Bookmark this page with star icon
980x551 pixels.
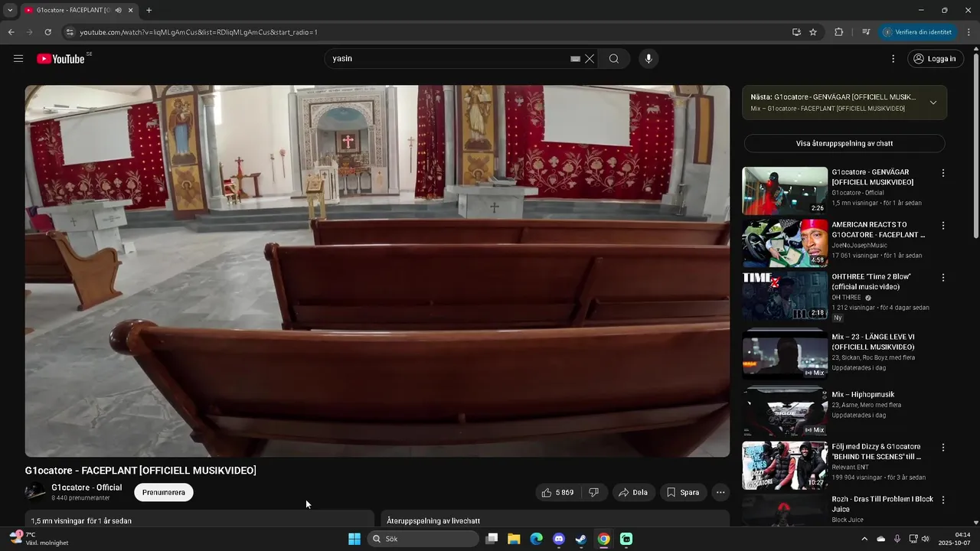[813, 32]
